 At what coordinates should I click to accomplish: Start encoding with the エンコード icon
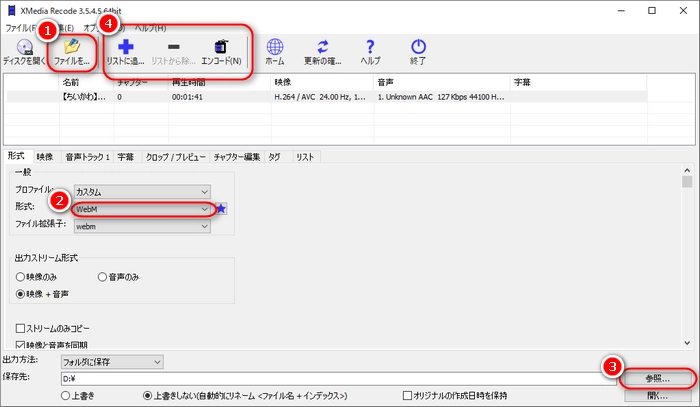(x=221, y=47)
